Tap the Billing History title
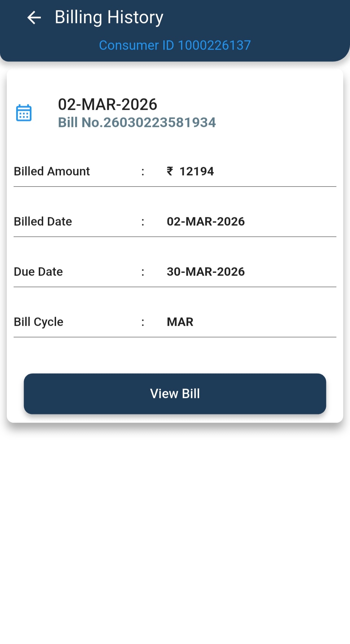The width and height of the screenshot is (350, 644). click(x=109, y=17)
